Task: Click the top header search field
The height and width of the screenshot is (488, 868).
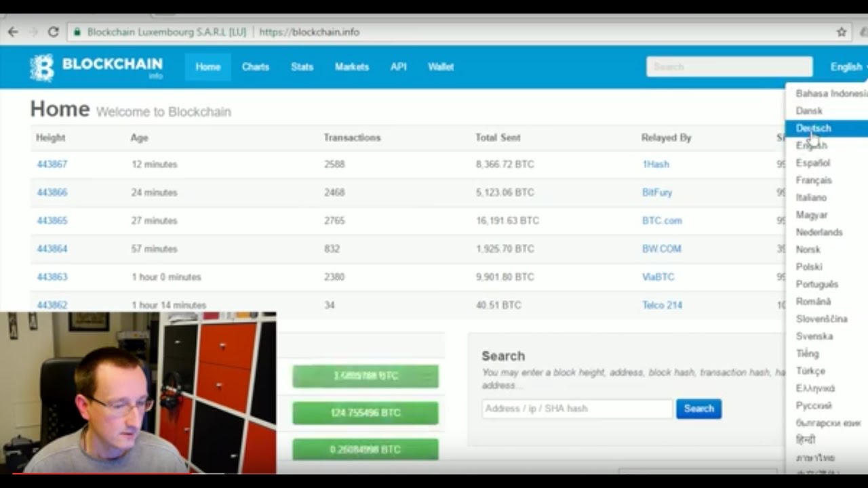Action: pyautogui.click(x=729, y=66)
